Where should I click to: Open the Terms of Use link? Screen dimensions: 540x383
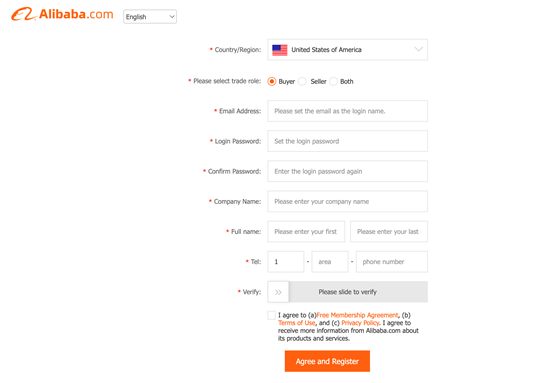[x=297, y=323]
